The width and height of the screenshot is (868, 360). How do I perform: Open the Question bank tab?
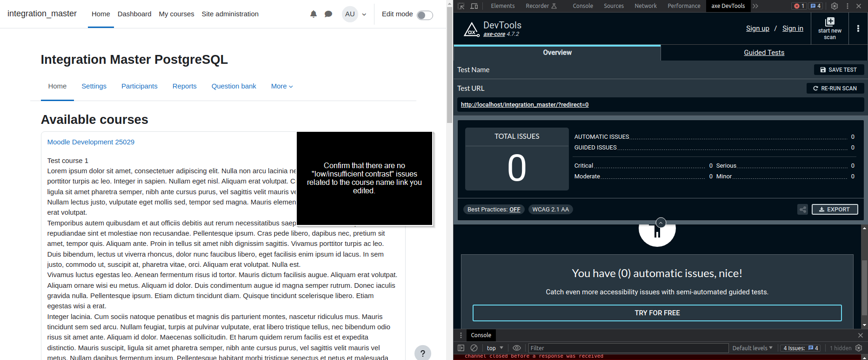coord(234,86)
